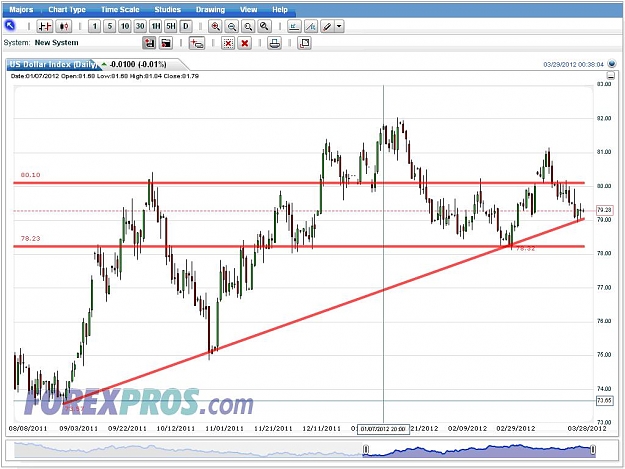Viewport: 625px width, 469px height.
Task: Click the 78.32 low price label
Action: 526,248
